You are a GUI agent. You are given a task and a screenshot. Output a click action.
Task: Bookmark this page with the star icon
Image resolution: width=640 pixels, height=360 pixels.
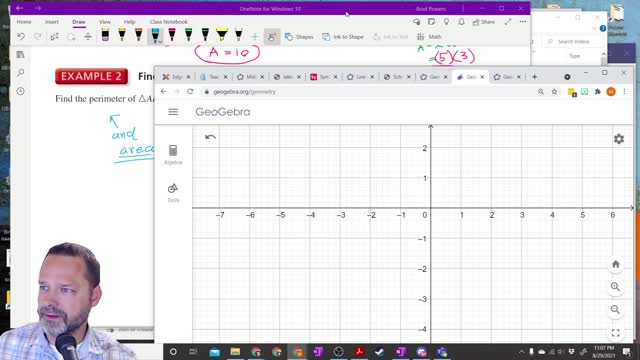pos(554,91)
